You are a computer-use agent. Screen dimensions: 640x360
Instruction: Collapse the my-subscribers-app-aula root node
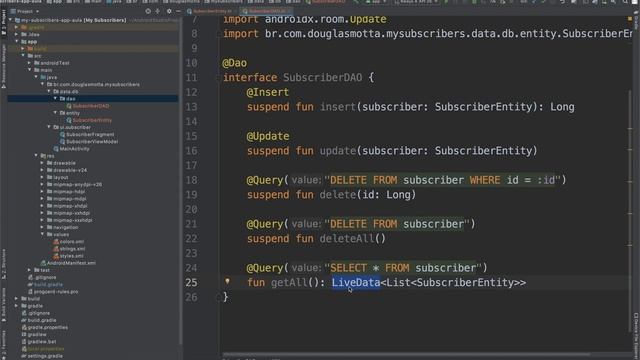point(11,20)
